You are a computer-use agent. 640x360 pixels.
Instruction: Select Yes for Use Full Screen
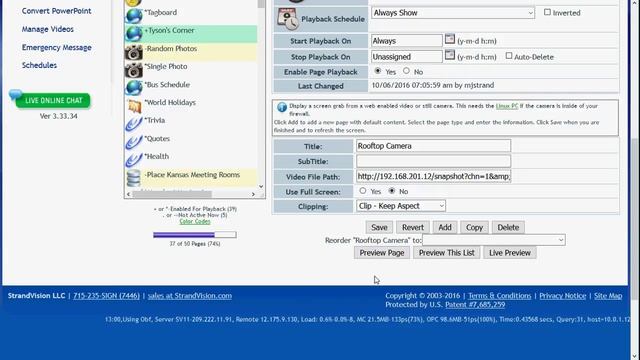point(362,191)
